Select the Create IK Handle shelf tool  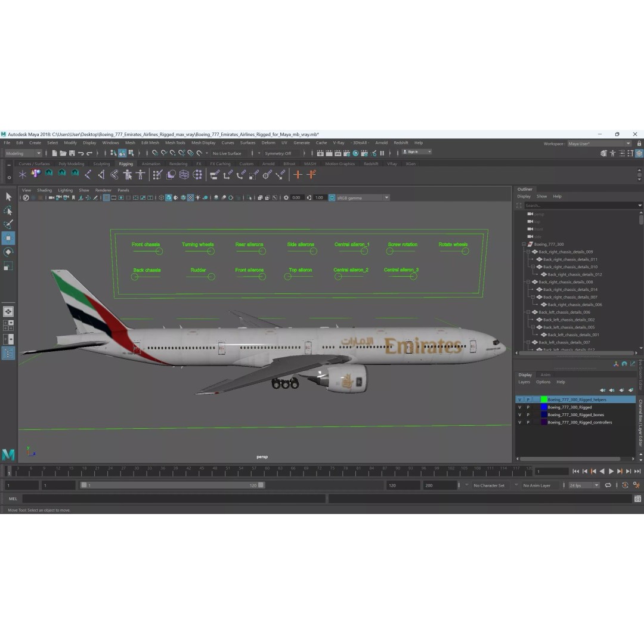(101, 175)
